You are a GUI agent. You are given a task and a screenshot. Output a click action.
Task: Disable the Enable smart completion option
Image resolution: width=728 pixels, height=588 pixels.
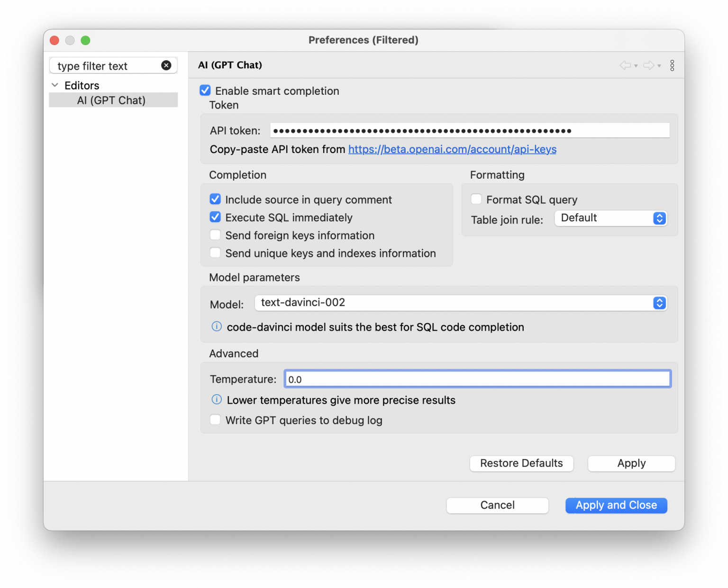pyautogui.click(x=205, y=90)
